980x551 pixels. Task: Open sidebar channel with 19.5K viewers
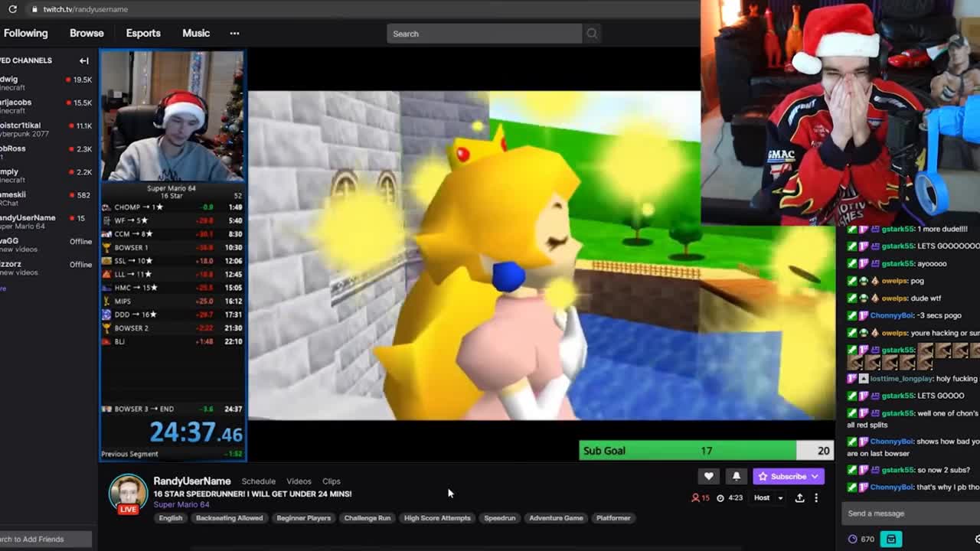pyautogui.click(x=46, y=83)
